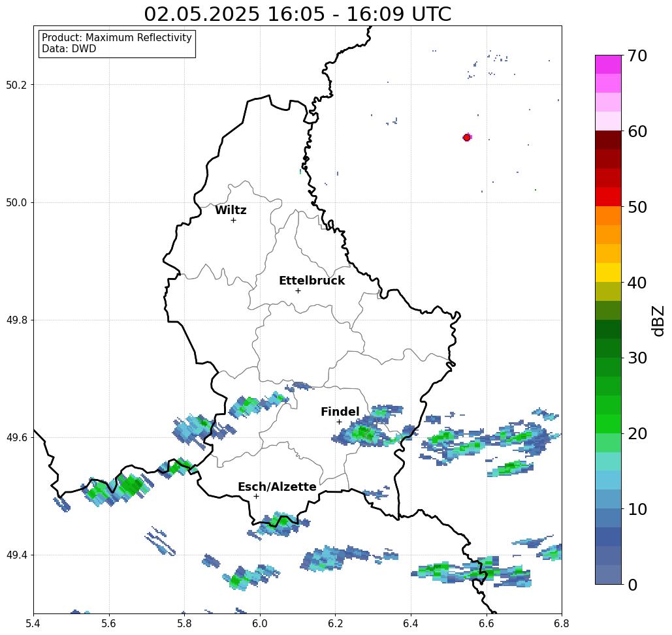Click the rain echo on the border south of Esch/Alzette

click(x=281, y=523)
